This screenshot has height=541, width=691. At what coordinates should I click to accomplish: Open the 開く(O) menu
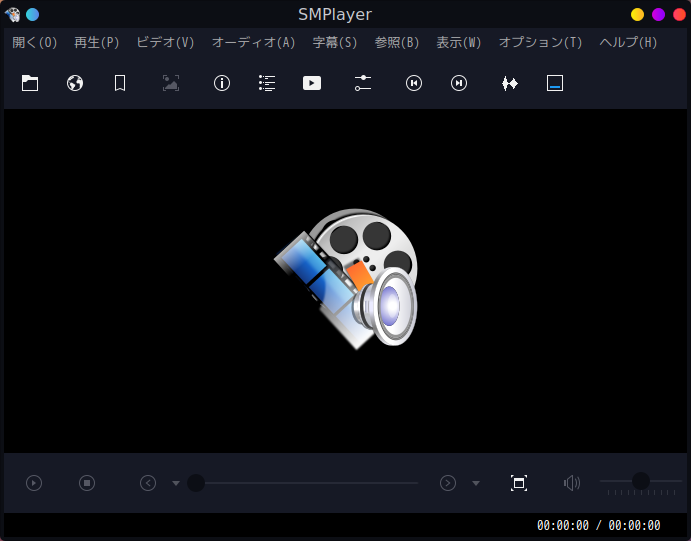(35, 42)
